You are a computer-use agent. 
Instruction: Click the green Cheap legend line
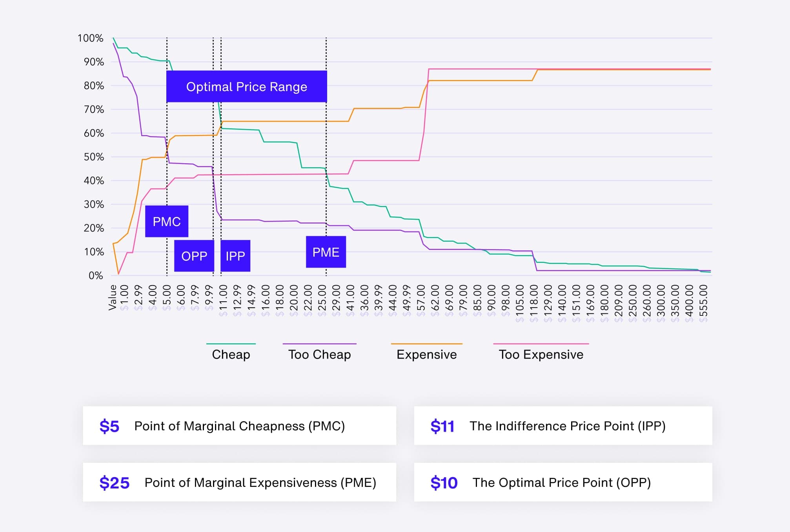[231, 344]
